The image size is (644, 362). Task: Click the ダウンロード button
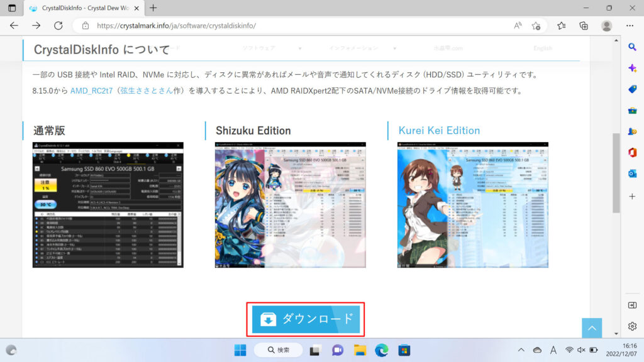tap(306, 319)
